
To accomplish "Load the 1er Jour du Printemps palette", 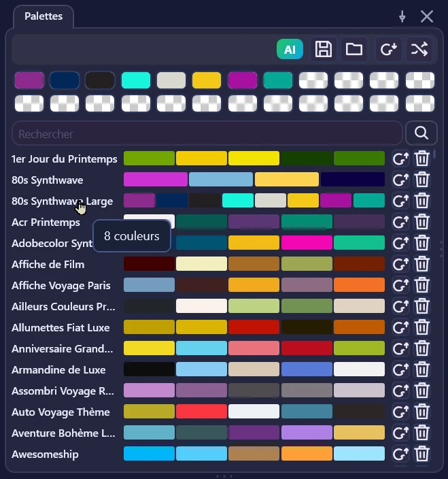I will (400, 159).
